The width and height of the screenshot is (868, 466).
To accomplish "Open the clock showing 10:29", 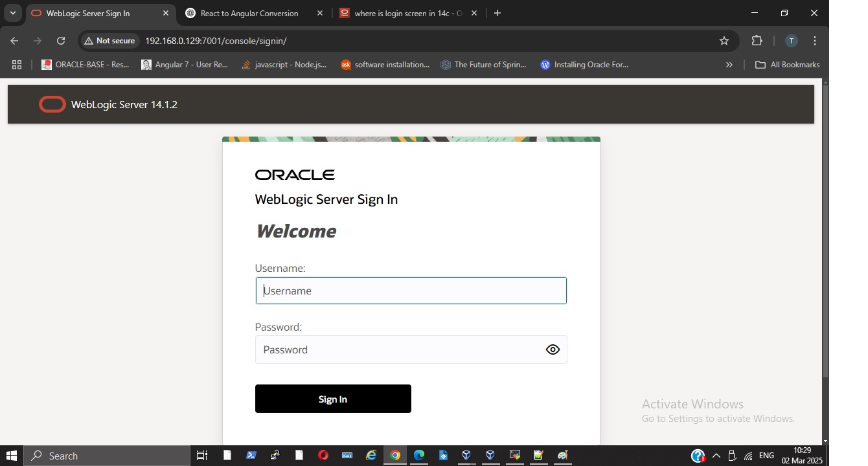I will point(802,456).
